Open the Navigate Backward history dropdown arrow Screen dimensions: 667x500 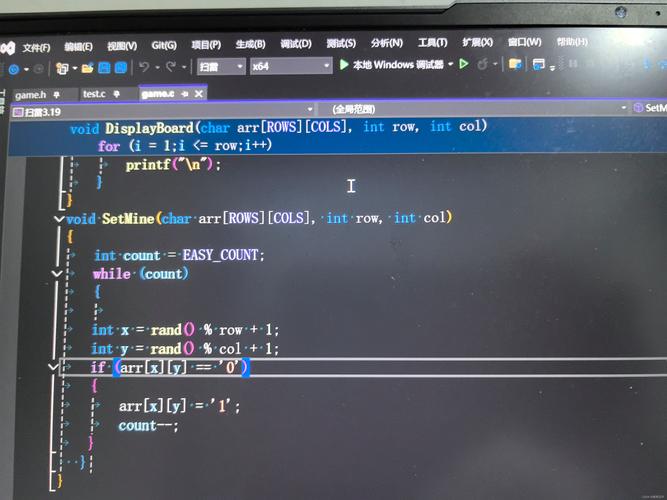26,69
